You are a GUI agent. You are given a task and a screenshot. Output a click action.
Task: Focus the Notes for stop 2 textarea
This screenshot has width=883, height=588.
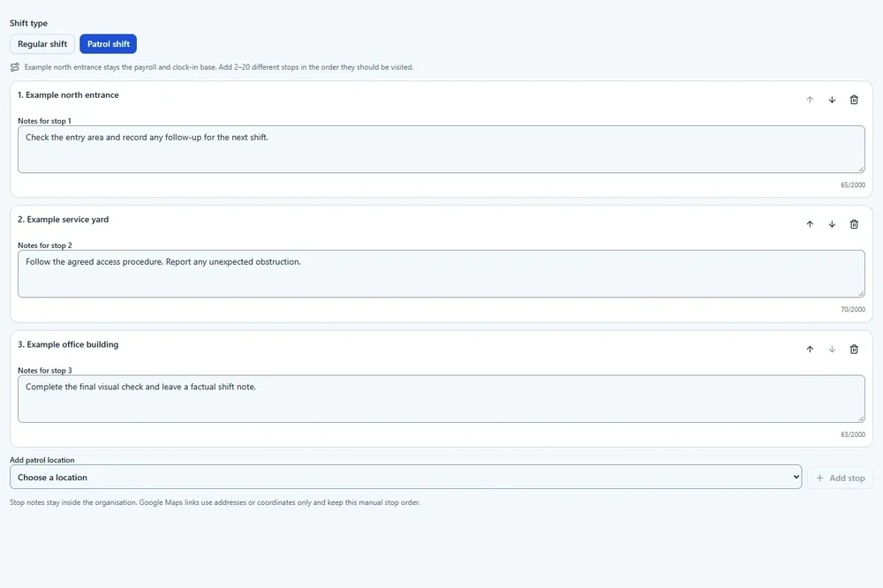[x=441, y=274]
